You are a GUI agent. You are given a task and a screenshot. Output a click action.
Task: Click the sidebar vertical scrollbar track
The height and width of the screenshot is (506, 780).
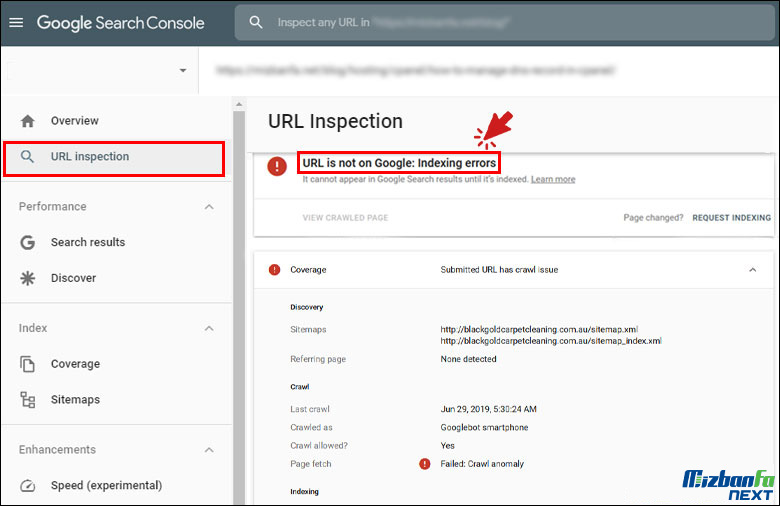(x=239, y=308)
